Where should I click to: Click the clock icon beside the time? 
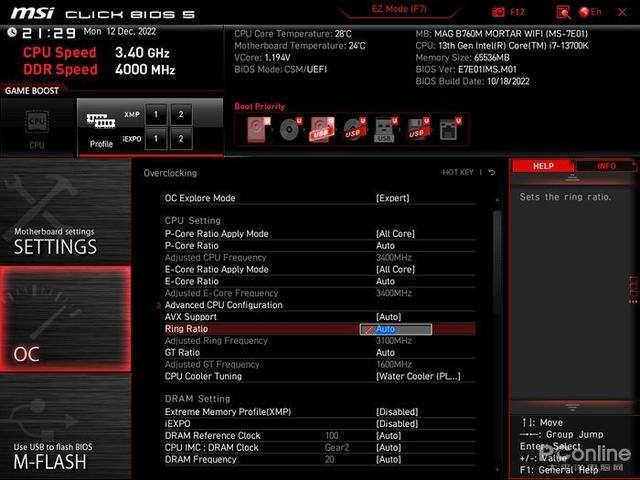click(12, 32)
